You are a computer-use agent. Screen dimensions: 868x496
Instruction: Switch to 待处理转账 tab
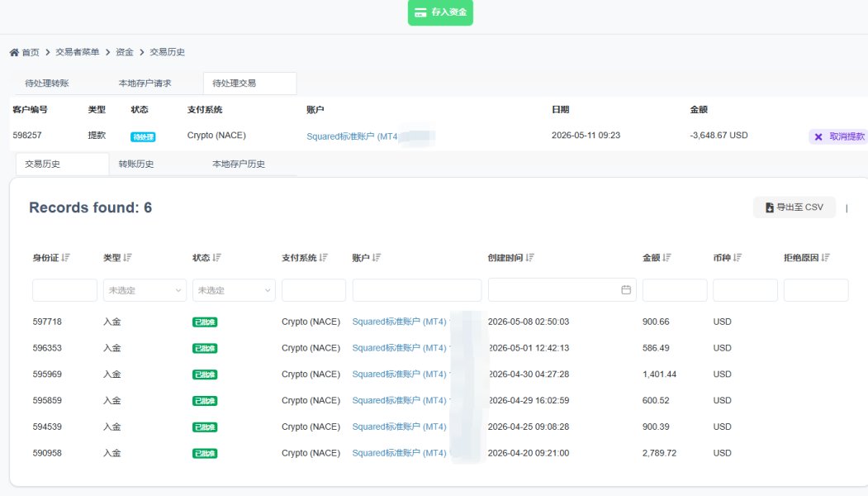point(47,83)
